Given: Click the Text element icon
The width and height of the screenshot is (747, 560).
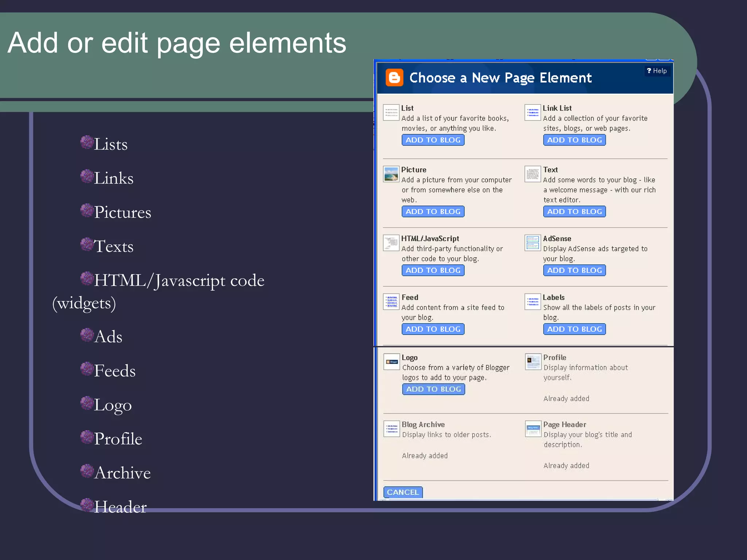Looking at the screenshot, I should (x=533, y=174).
